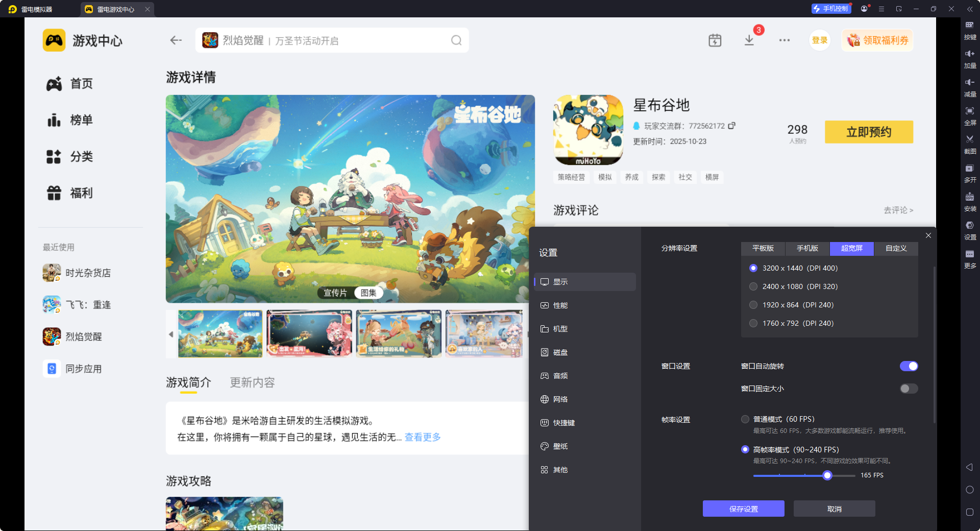
Task: Select 普通模式 60 FPS mode
Action: 745,419
